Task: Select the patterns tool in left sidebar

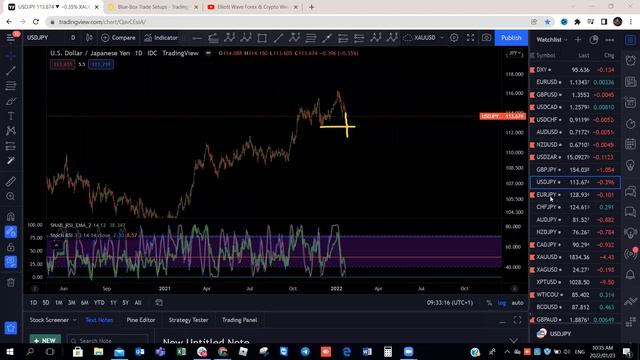Action: coord(11,131)
